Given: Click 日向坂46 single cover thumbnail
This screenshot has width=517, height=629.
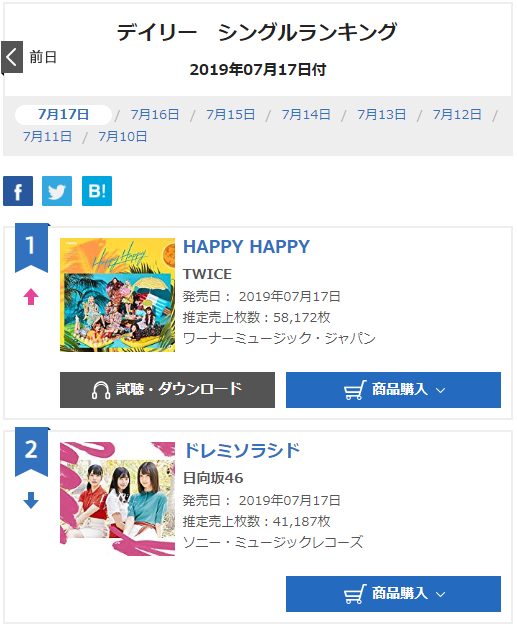Looking at the screenshot, I should click(118, 499).
